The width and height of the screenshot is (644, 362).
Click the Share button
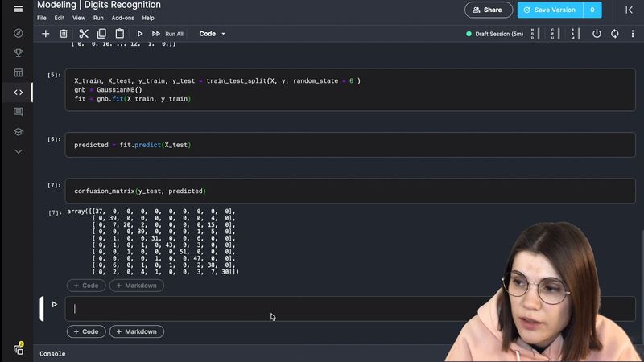(488, 10)
